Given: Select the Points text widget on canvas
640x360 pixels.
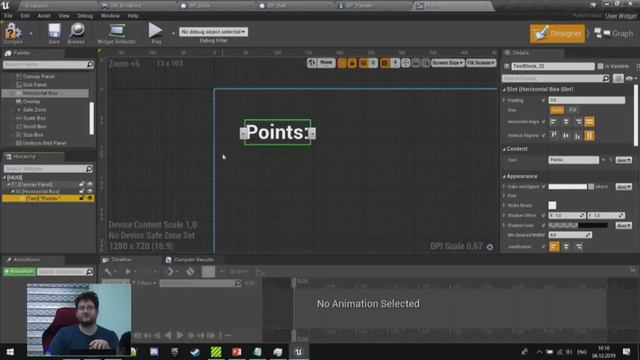Looking at the screenshot, I should 278,132.
